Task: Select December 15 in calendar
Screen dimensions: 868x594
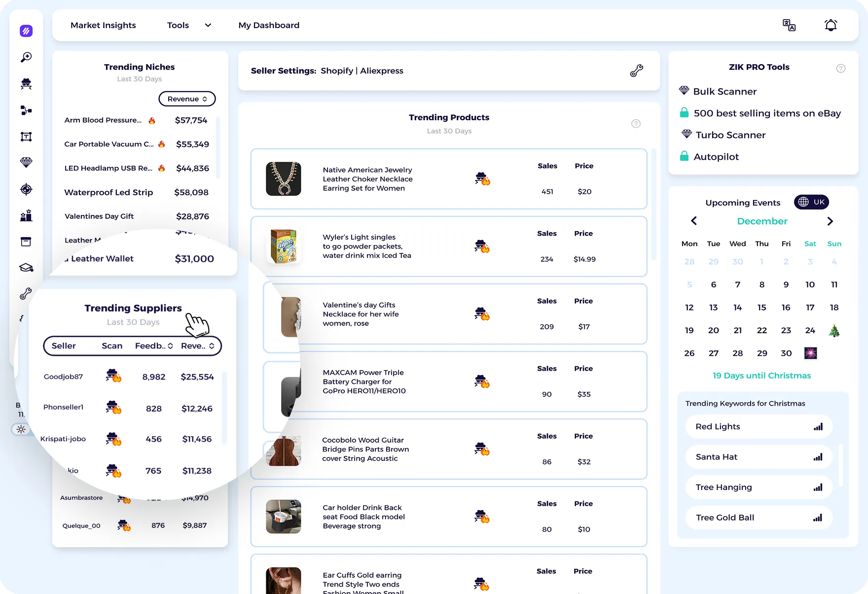Action: pyautogui.click(x=761, y=308)
